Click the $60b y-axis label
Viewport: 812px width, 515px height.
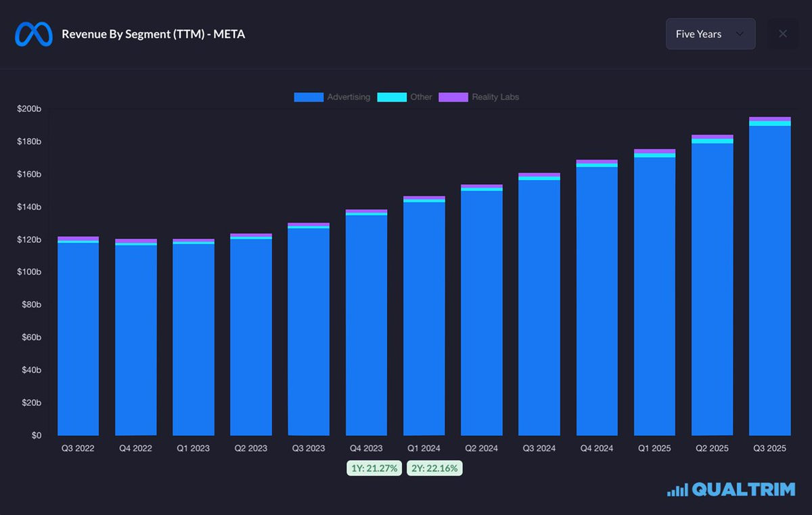click(x=31, y=337)
